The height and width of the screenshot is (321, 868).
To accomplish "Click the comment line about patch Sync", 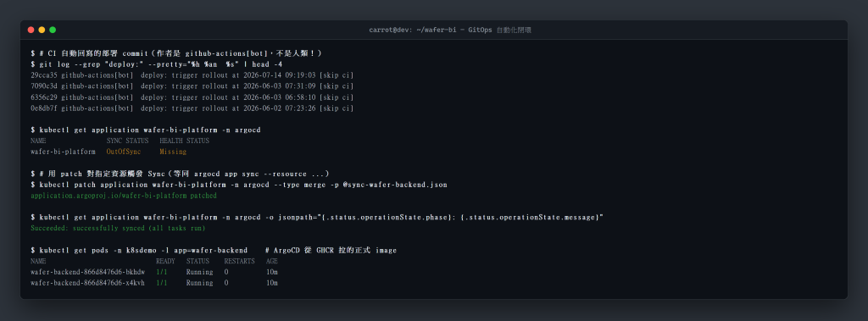I will click(180, 174).
